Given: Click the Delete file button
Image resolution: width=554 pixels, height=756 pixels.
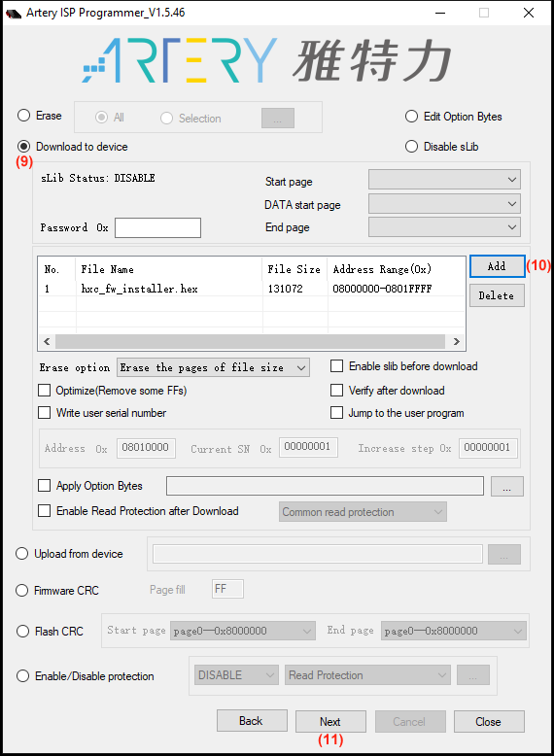Looking at the screenshot, I should point(497,295).
